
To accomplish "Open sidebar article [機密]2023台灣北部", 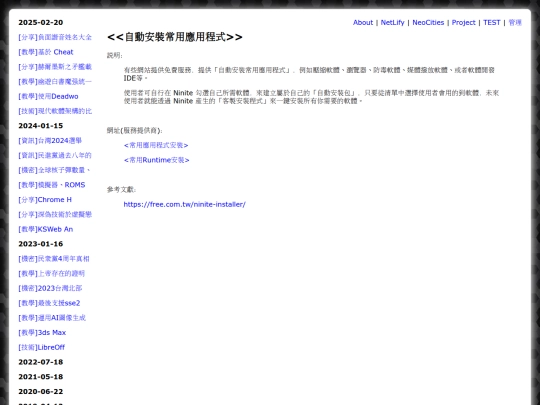I will click(x=50, y=288).
